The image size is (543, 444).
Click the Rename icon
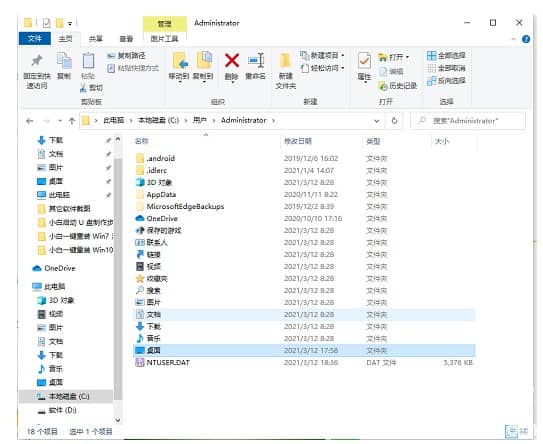coord(256,61)
